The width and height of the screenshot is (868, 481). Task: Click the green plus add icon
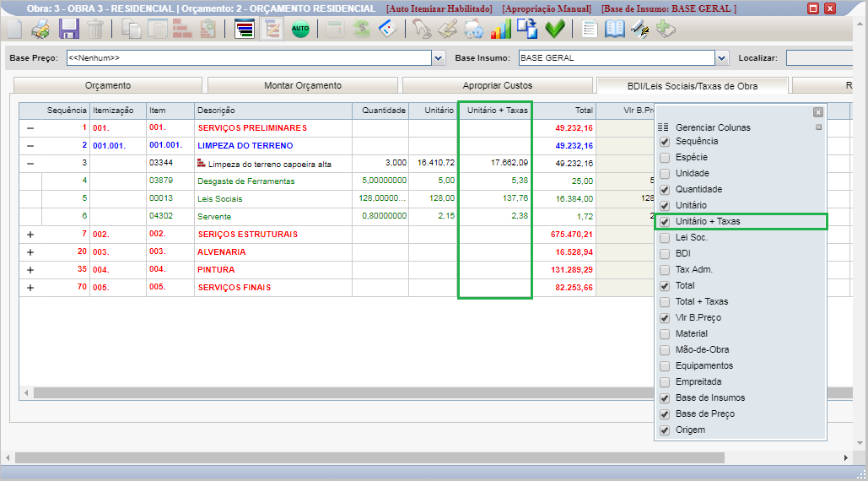click(x=666, y=29)
